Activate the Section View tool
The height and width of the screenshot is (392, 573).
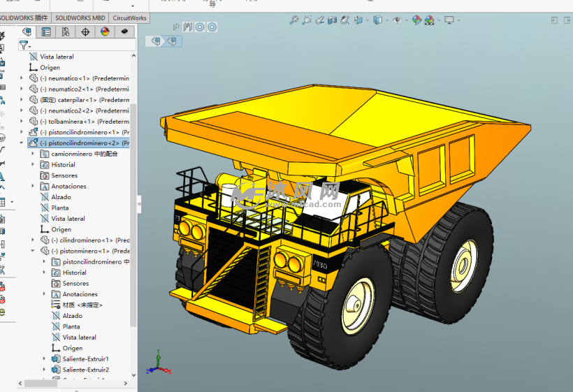click(333, 21)
